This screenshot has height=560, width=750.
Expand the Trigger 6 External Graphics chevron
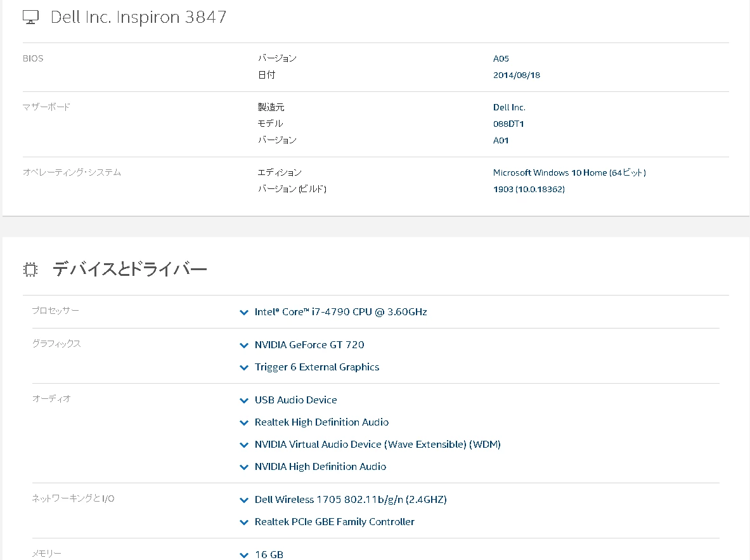[x=244, y=368]
